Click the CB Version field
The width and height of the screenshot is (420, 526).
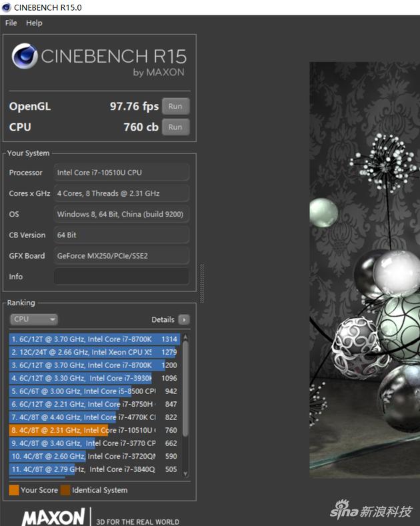coord(121,235)
